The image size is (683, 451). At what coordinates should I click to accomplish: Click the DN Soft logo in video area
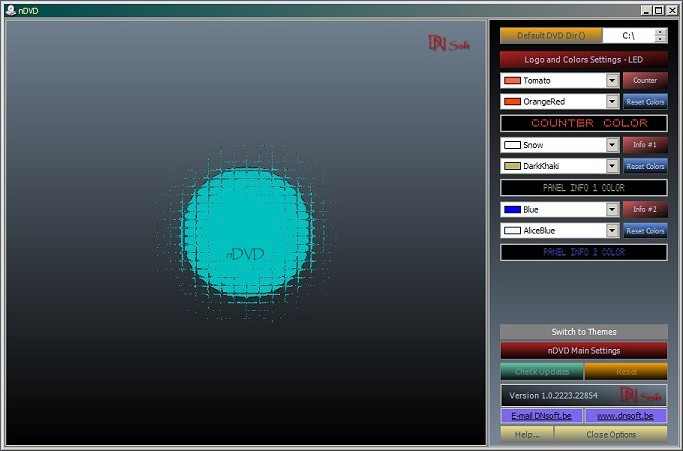coord(449,44)
